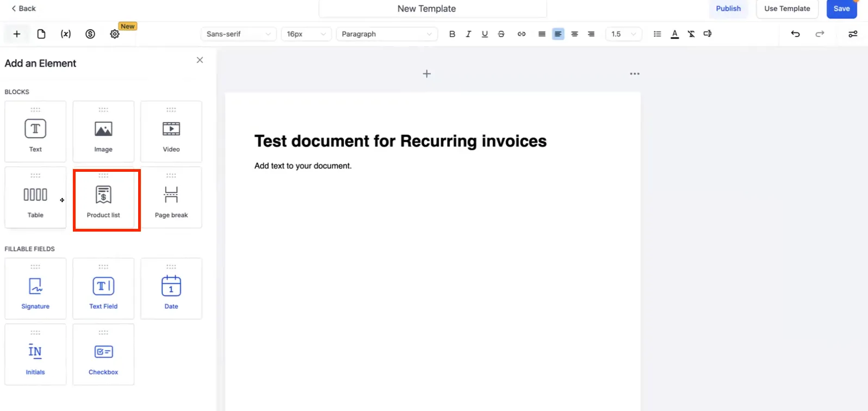868x411 pixels.
Task: Select the Product list block element
Action: coord(103,197)
